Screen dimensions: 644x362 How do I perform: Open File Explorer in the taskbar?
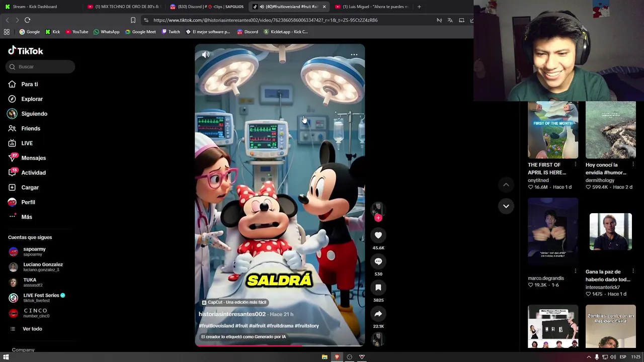coord(325,357)
